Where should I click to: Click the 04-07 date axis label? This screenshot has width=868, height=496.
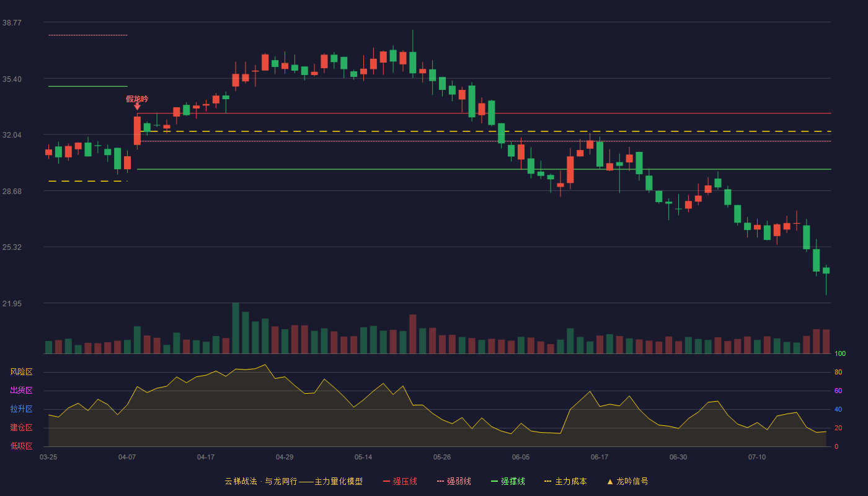[127, 457]
